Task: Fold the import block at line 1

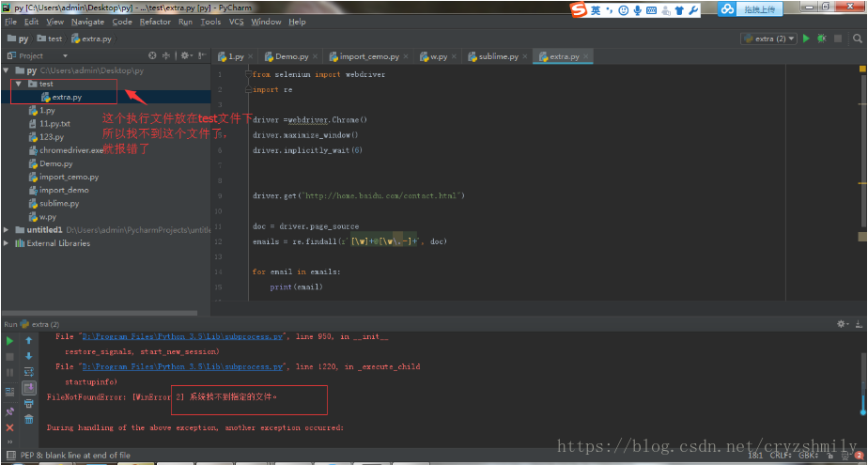Action: (248, 74)
